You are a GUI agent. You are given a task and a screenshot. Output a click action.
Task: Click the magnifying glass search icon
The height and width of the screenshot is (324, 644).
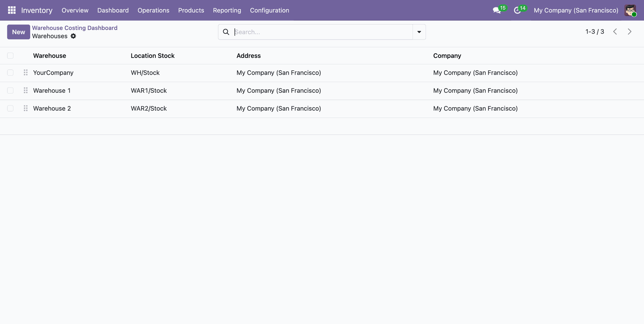coord(226,32)
